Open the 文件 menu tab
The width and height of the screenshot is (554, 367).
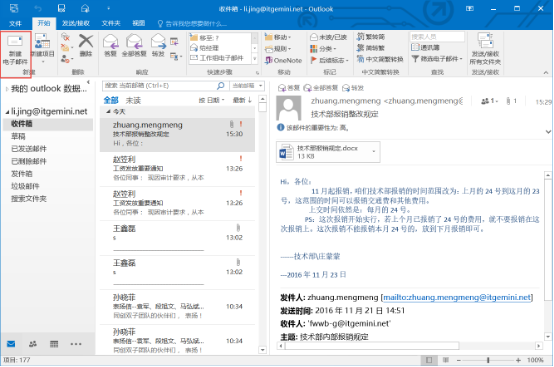coord(15,23)
